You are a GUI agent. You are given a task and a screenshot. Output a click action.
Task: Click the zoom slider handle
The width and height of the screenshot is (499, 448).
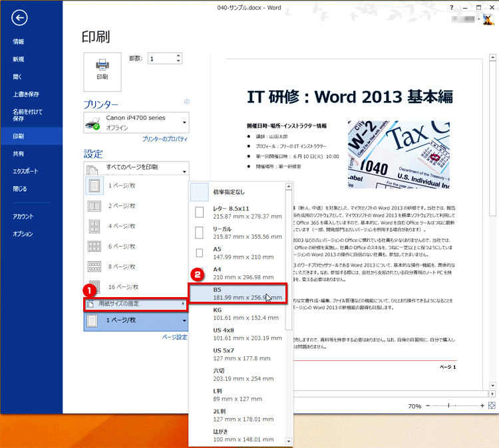coord(448,405)
